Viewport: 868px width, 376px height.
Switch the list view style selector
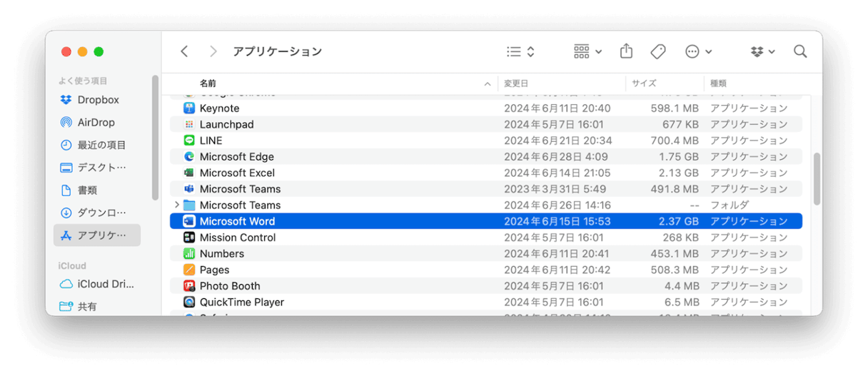coord(520,51)
